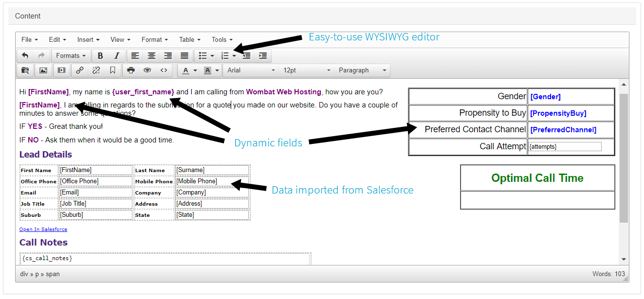Apply text color with A icon
Image resolution: width=644 pixels, height=299 pixels.
click(185, 70)
